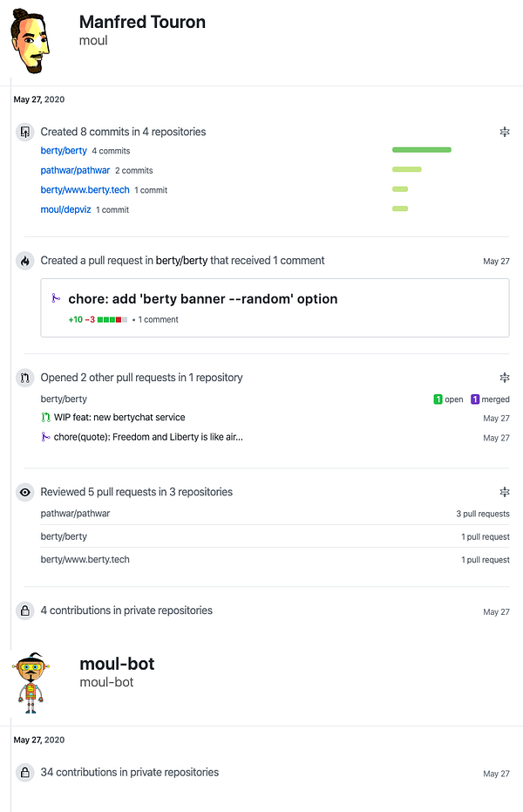This screenshot has width=523, height=812.
Task: Click the moul-bot robot avatar
Action: click(x=33, y=682)
